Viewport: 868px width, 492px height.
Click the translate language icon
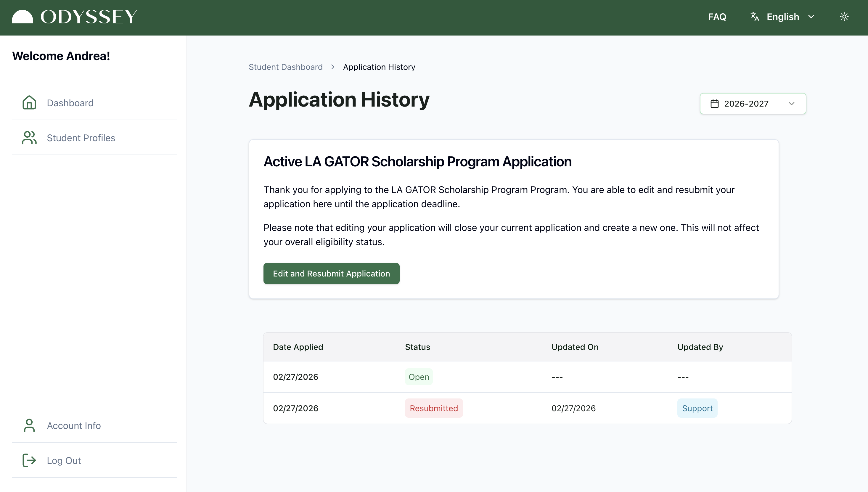pos(755,17)
